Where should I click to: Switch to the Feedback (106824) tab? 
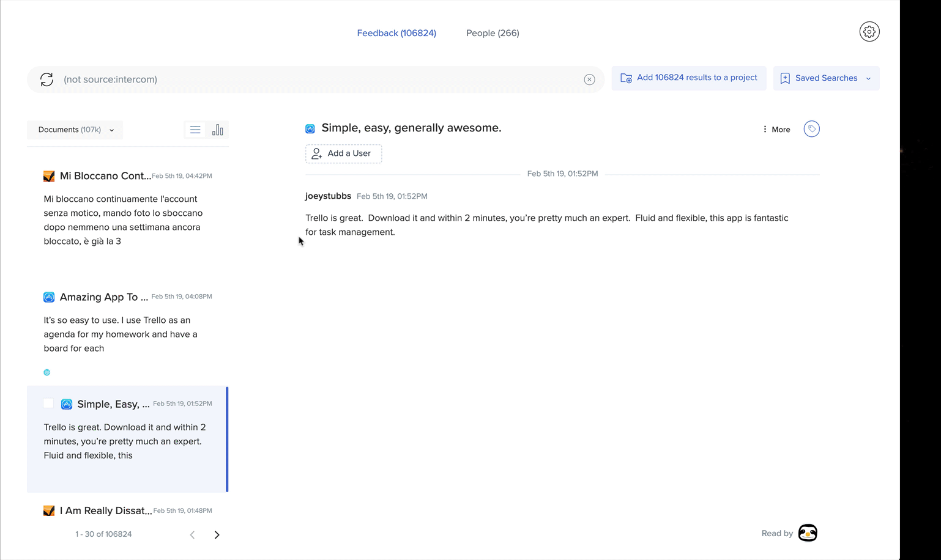point(396,33)
